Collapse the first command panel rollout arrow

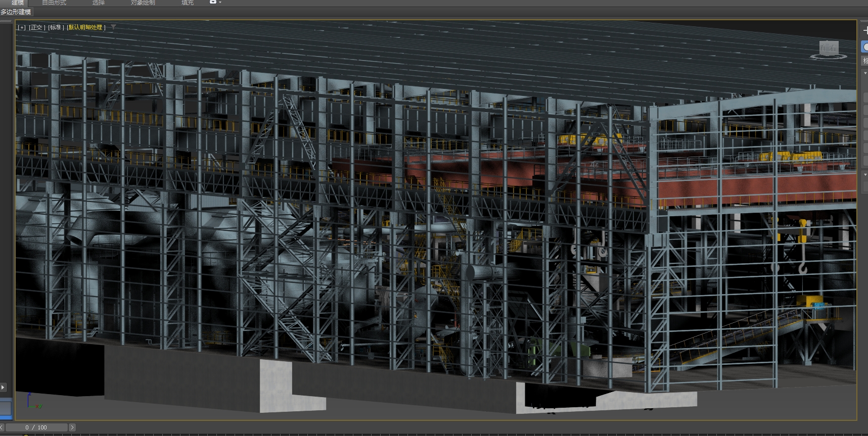[x=865, y=73]
